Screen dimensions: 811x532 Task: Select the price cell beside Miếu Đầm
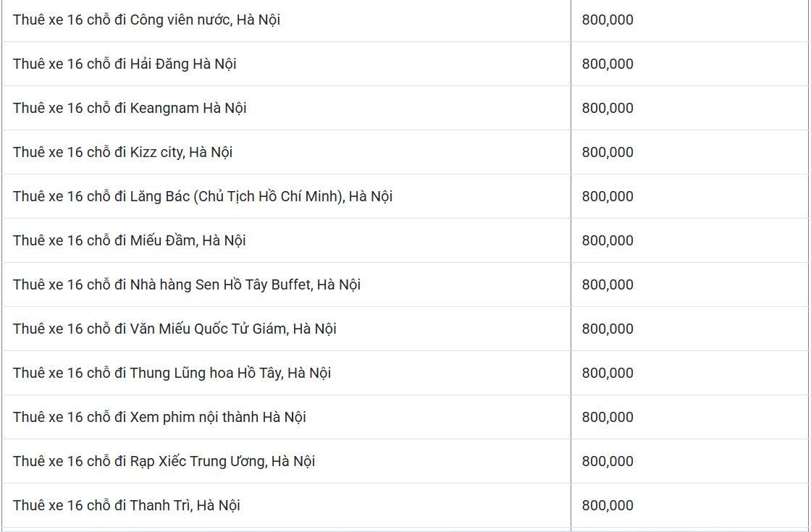[608, 240]
